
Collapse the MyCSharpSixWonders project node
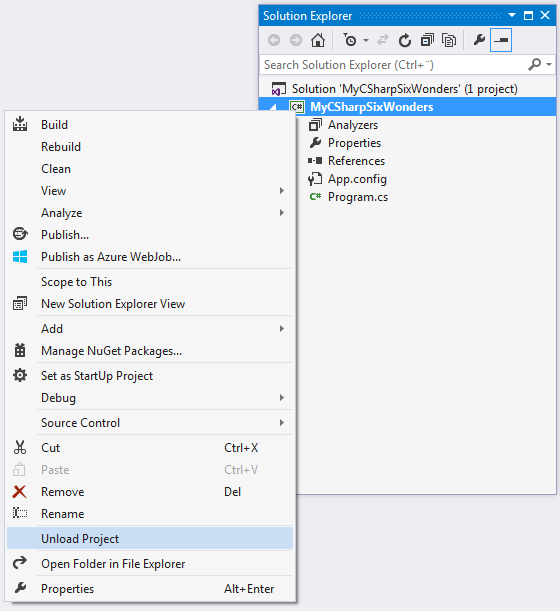(x=274, y=107)
